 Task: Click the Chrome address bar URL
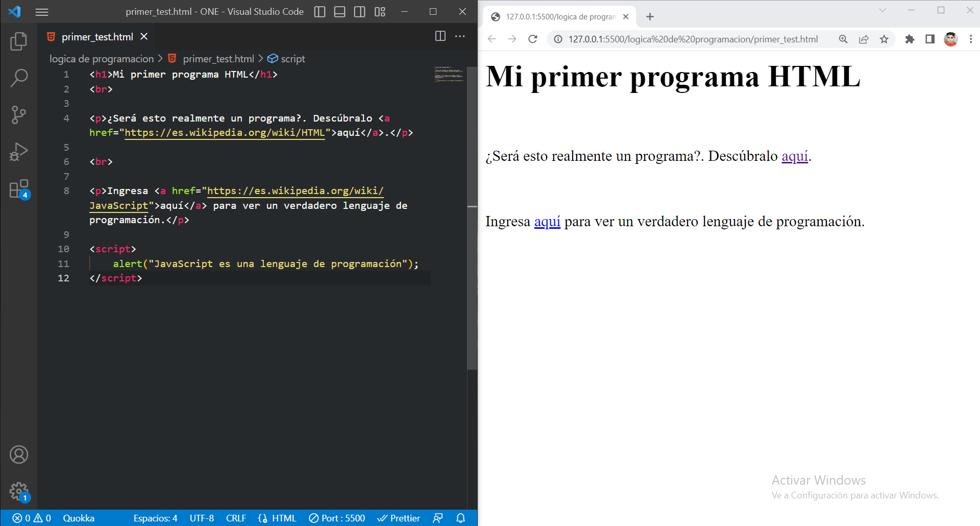(693, 39)
